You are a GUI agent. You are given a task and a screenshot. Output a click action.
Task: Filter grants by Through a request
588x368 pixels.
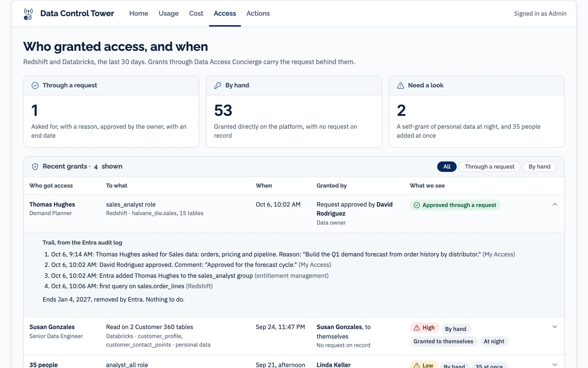(x=490, y=167)
